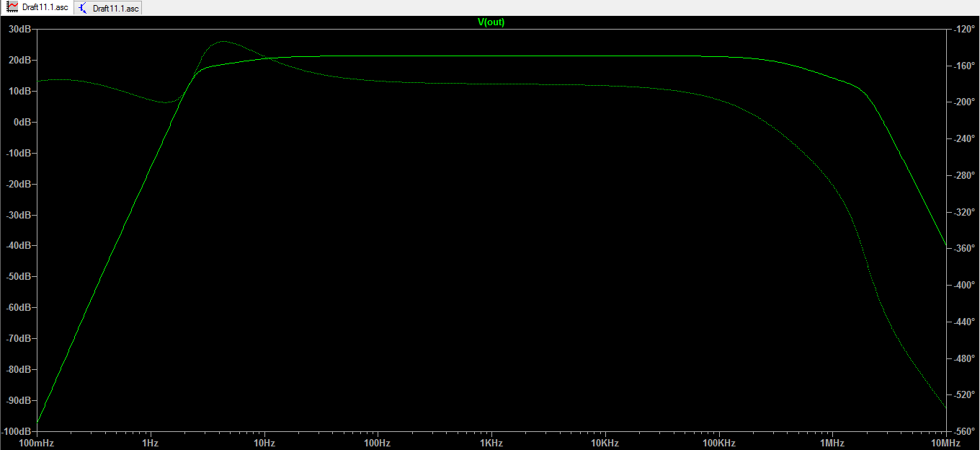Click the -40dB left axis label
This screenshot has width=980, height=450.
tap(18, 247)
